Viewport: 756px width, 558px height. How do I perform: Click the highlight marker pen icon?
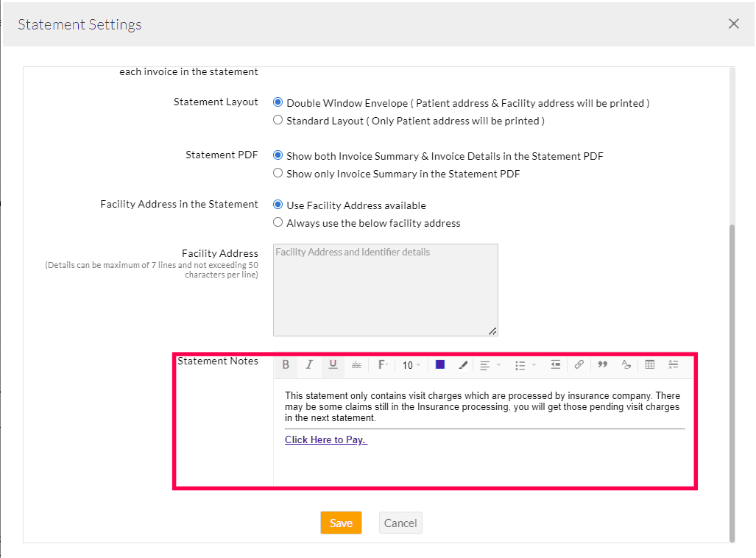463,365
